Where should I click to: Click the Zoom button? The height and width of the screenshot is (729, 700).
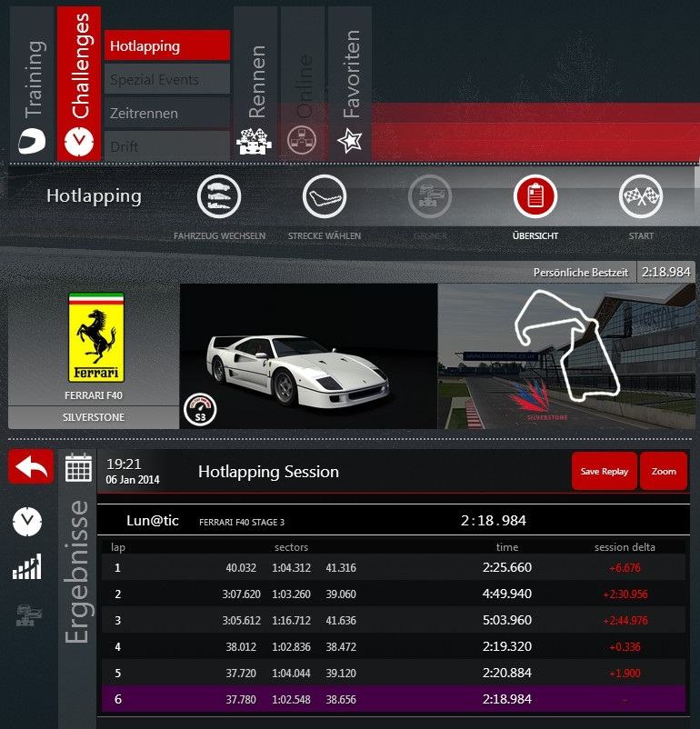[664, 471]
